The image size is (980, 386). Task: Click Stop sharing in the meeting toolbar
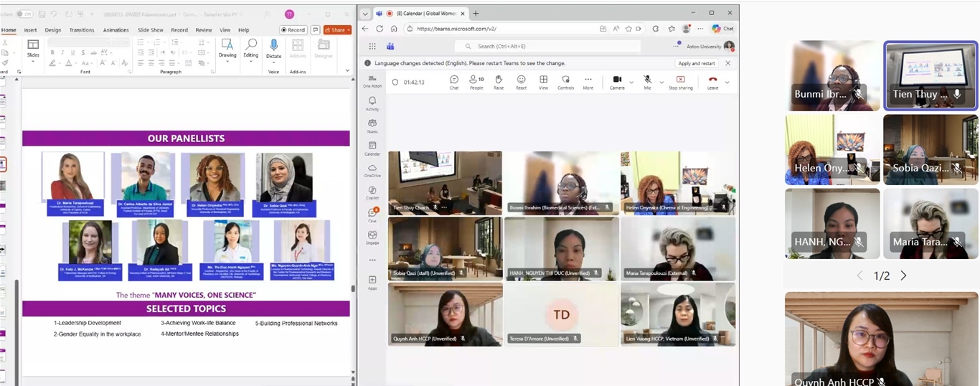tap(680, 81)
